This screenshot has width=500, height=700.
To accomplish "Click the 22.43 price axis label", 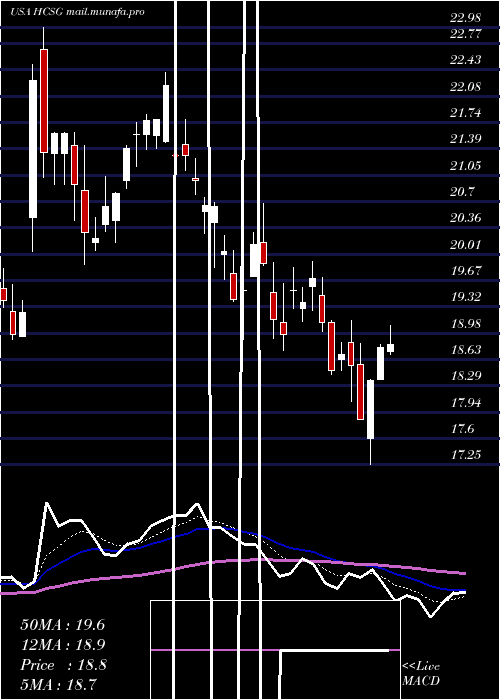I will pos(465,60).
